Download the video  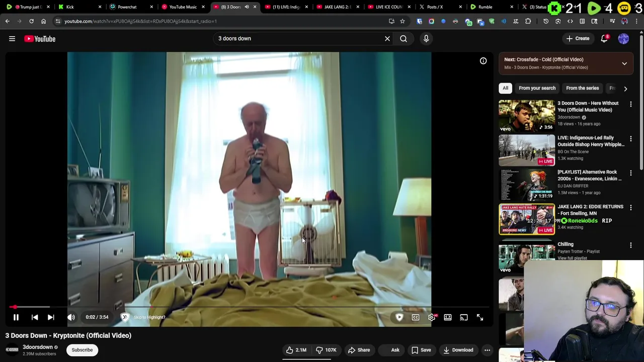pyautogui.click(x=458, y=350)
